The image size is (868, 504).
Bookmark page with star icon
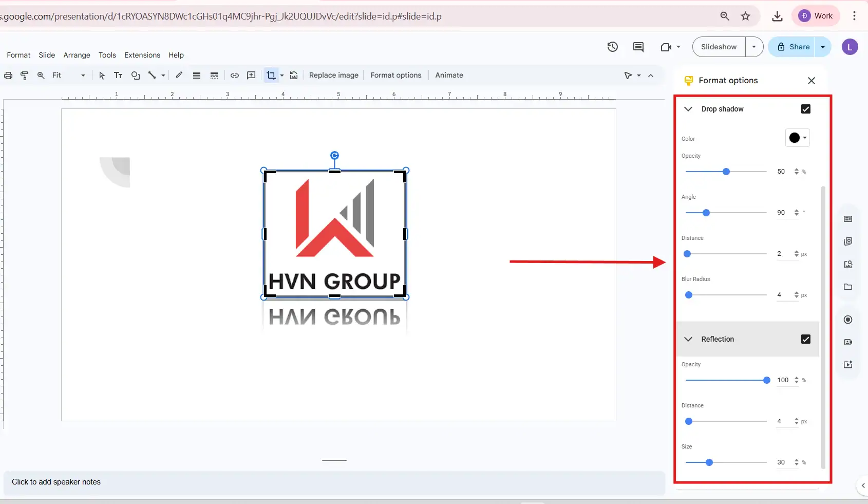click(746, 16)
